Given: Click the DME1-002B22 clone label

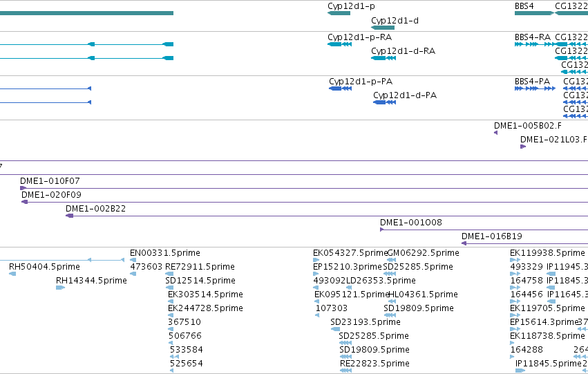Looking at the screenshot, I should (95, 209).
